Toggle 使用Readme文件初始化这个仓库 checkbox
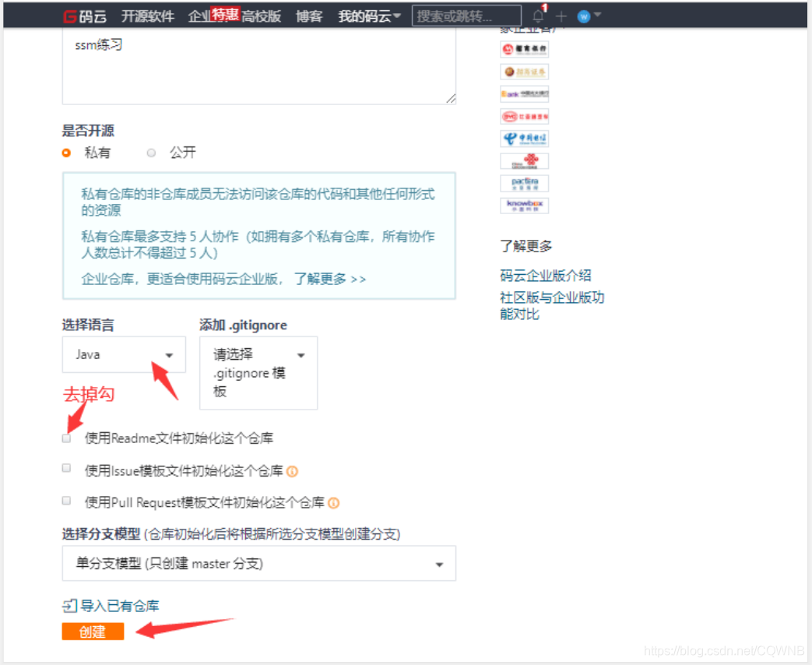 click(x=66, y=438)
